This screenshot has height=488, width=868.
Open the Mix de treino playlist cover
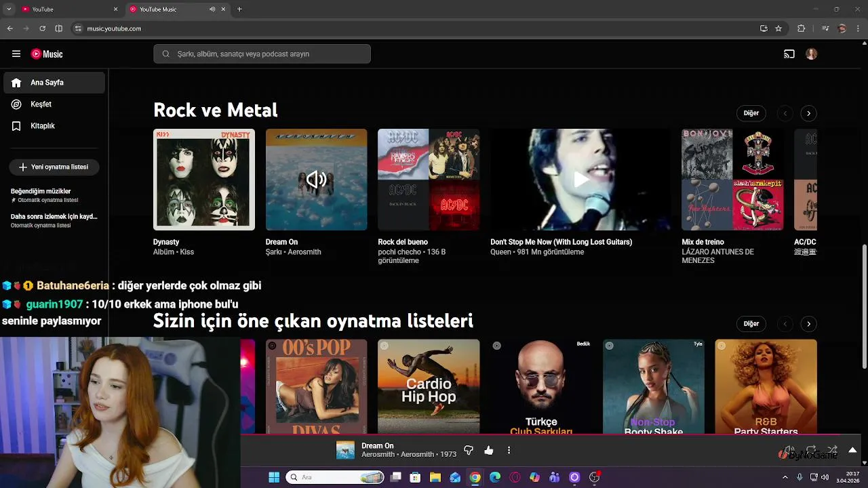[732, 180]
